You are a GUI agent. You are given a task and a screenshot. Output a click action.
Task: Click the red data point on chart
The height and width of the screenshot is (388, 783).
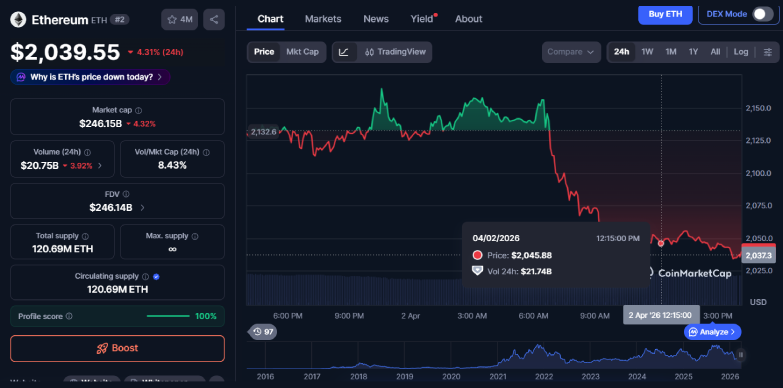click(x=661, y=243)
